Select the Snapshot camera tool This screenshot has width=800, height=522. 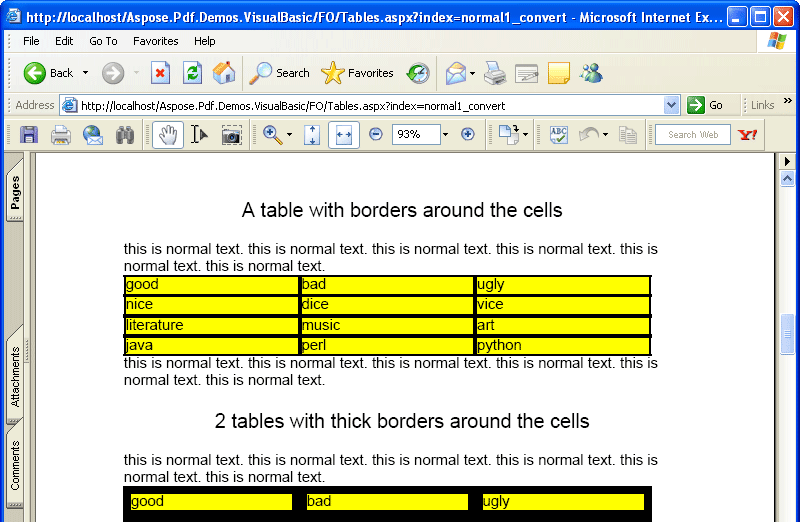(232, 135)
